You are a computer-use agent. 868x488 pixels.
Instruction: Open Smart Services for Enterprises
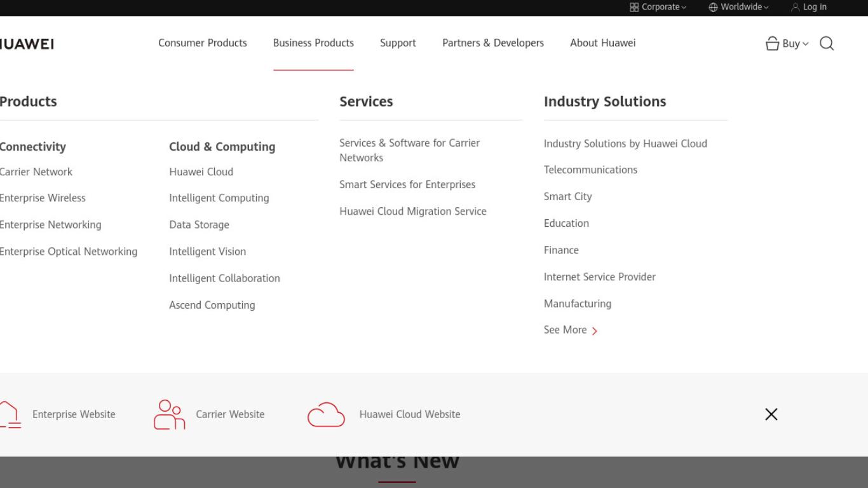click(407, 185)
